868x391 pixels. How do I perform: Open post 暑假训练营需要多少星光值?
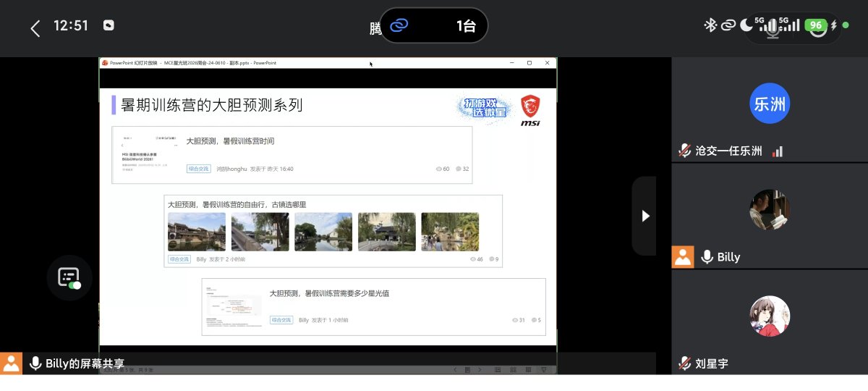(329, 294)
